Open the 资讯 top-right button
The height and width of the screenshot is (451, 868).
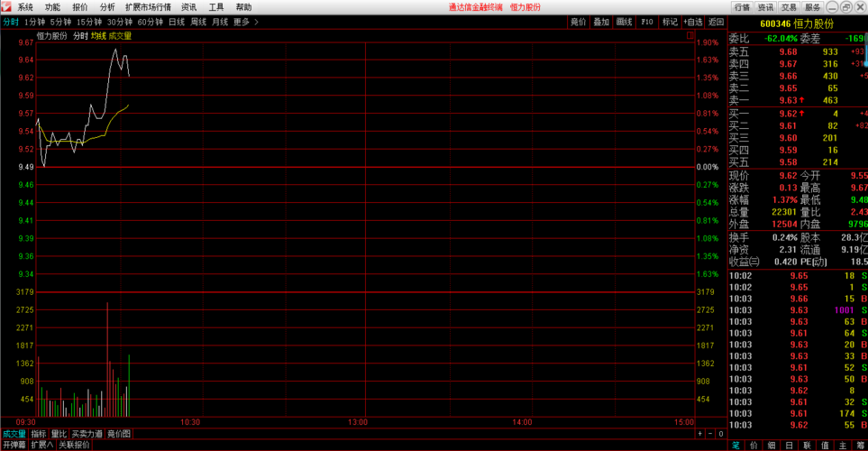765,7
